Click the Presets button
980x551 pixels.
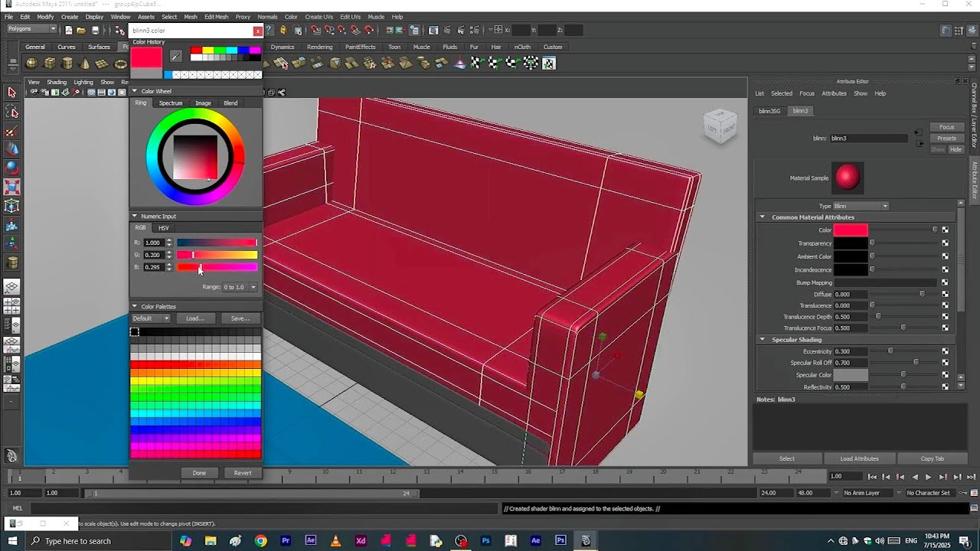pyautogui.click(x=947, y=139)
